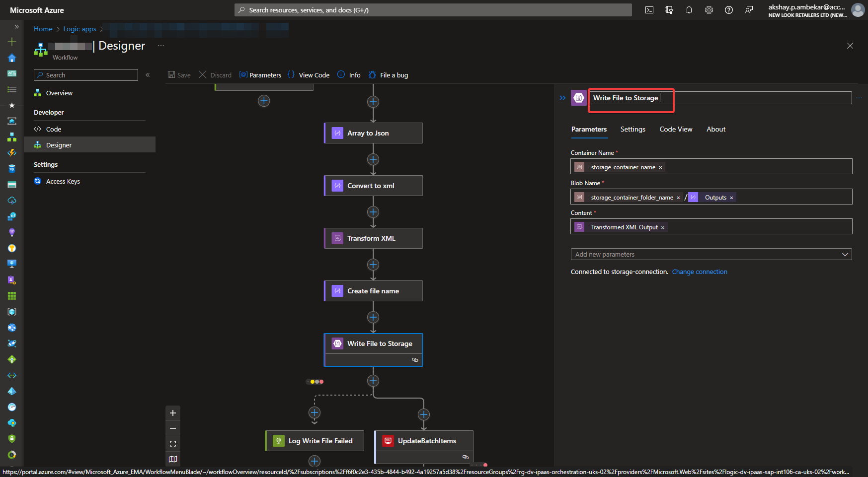This screenshot has height=477, width=868.
Task: Open the Azure settings gear
Action: (709, 9)
